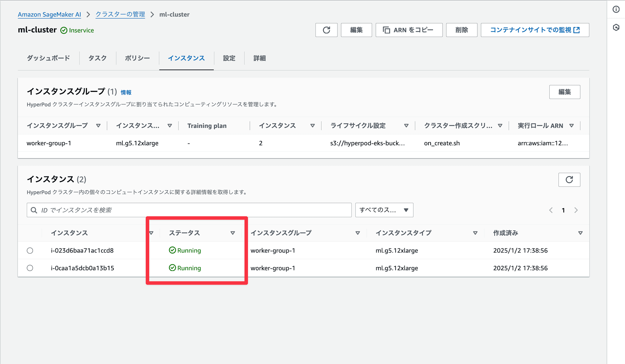Sort the truncated インスタンス... type column
The image size is (625, 364).
170,126
